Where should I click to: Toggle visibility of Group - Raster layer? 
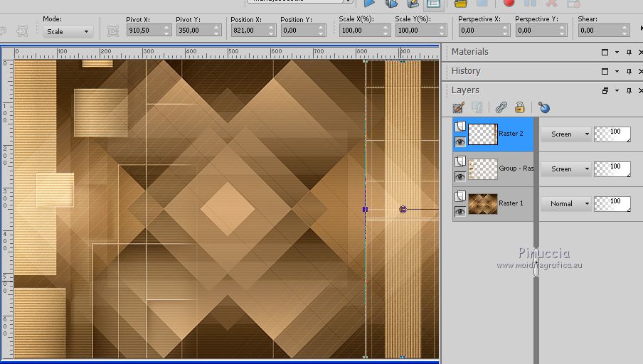click(x=459, y=176)
